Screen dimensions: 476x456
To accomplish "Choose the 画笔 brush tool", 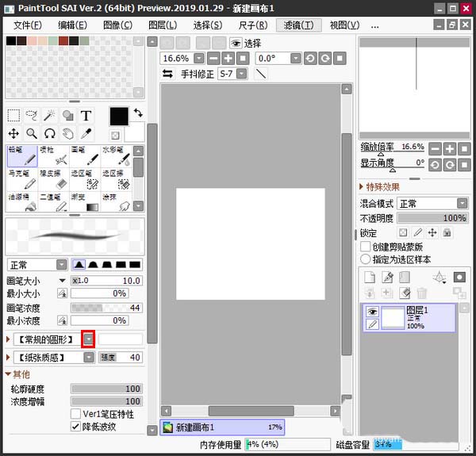I will click(x=85, y=156).
